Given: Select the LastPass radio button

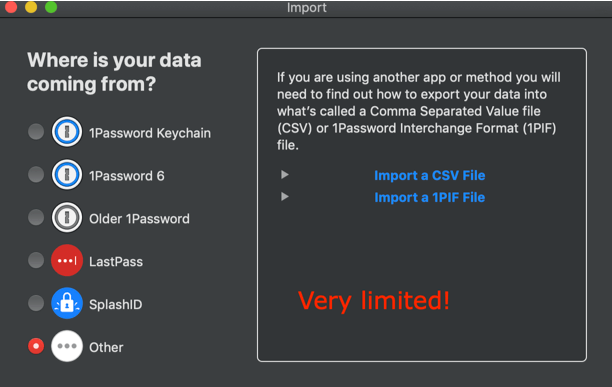Looking at the screenshot, I should (36, 260).
